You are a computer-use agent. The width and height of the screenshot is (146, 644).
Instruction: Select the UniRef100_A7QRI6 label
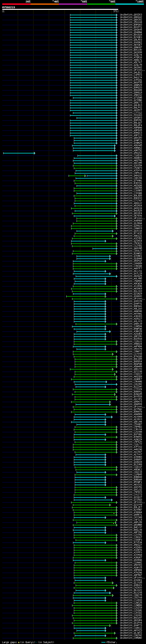(x=131, y=58)
